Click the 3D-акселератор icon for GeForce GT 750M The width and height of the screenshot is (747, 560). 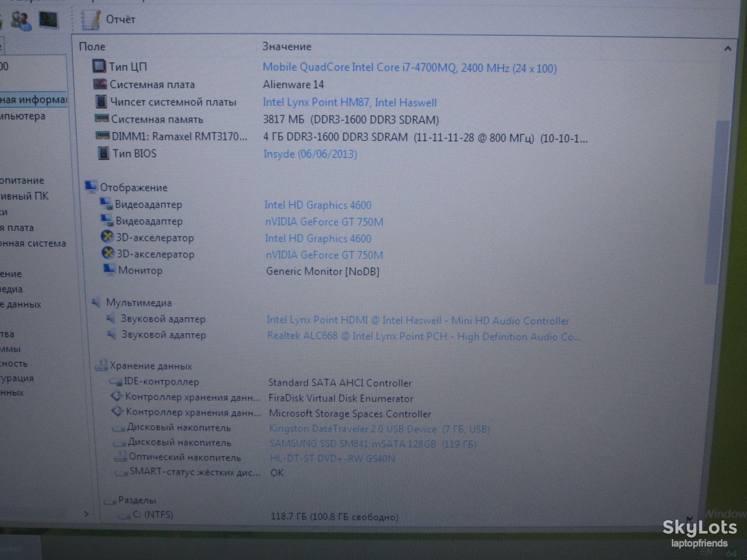(x=108, y=253)
